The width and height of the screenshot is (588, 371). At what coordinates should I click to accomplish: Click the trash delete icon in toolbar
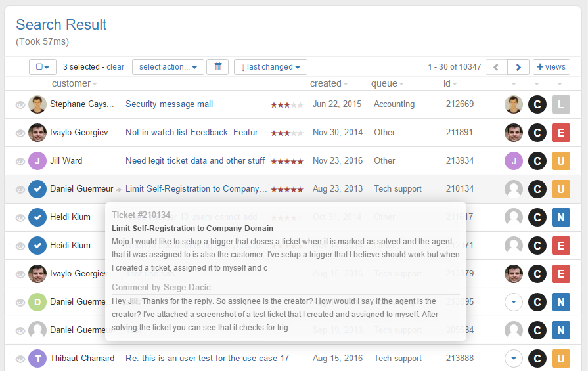point(218,67)
